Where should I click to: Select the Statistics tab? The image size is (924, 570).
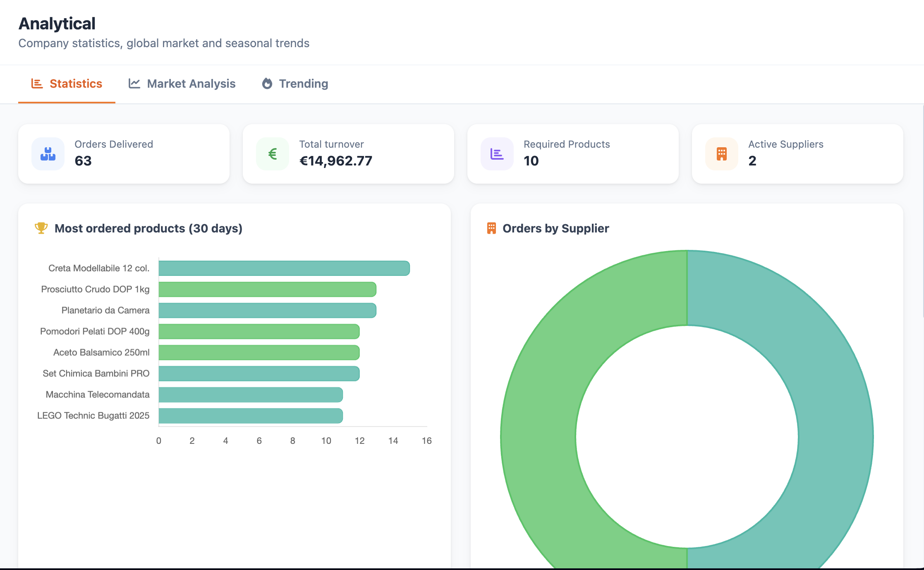[76, 84]
